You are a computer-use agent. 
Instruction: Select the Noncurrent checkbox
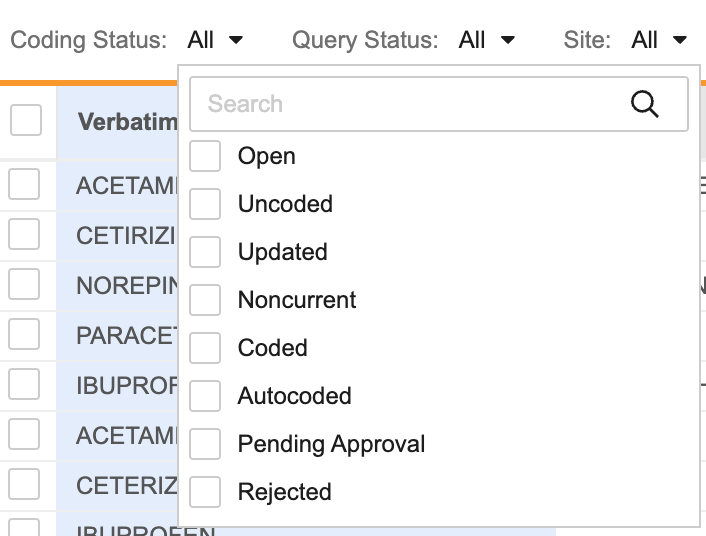[205, 300]
